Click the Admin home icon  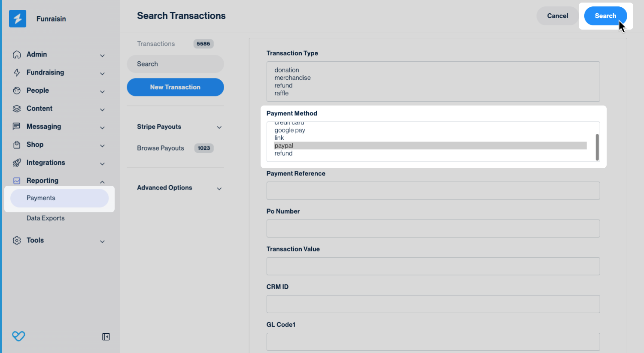(x=17, y=54)
